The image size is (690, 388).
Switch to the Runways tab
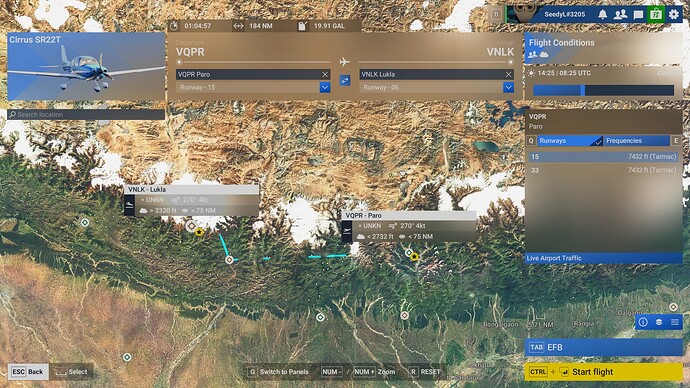pyautogui.click(x=569, y=141)
